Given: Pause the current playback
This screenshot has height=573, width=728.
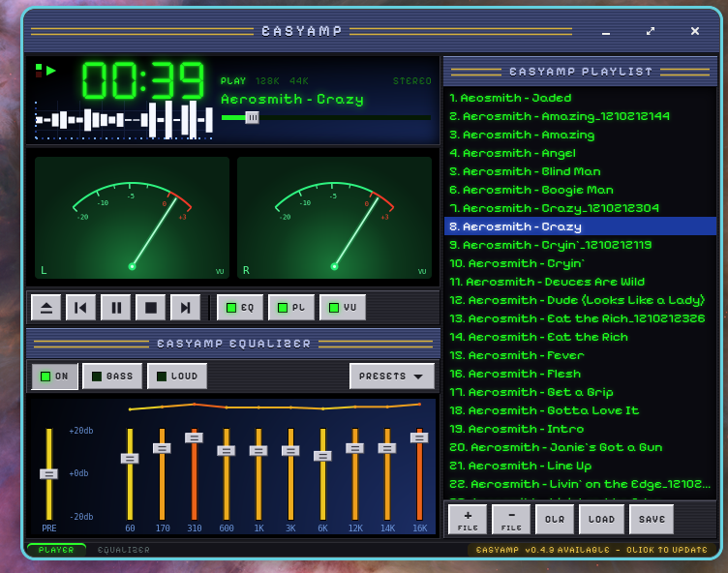Looking at the screenshot, I should [115, 308].
